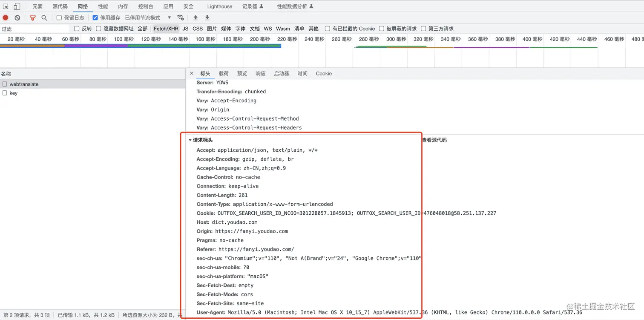Select the 网络 panel tab
The width and height of the screenshot is (644, 320).
pos(83,6)
